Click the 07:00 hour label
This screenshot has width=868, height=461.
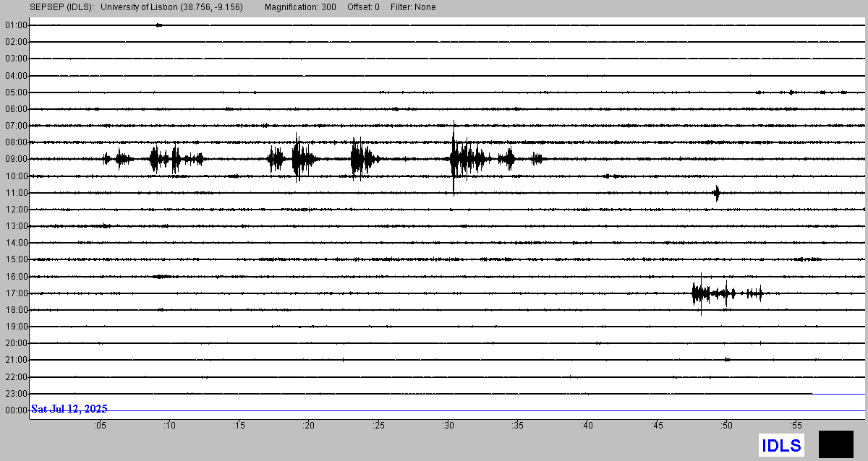pyautogui.click(x=14, y=126)
